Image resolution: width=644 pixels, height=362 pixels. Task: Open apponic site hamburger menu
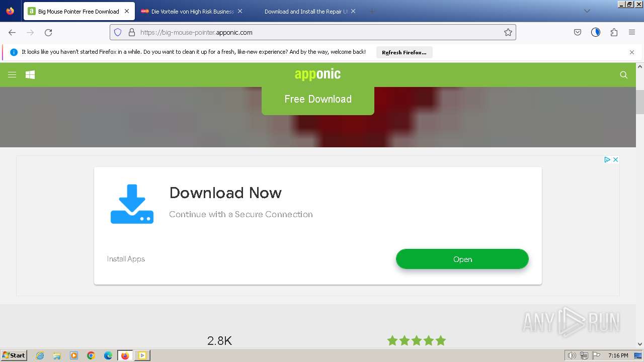[x=12, y=74]
